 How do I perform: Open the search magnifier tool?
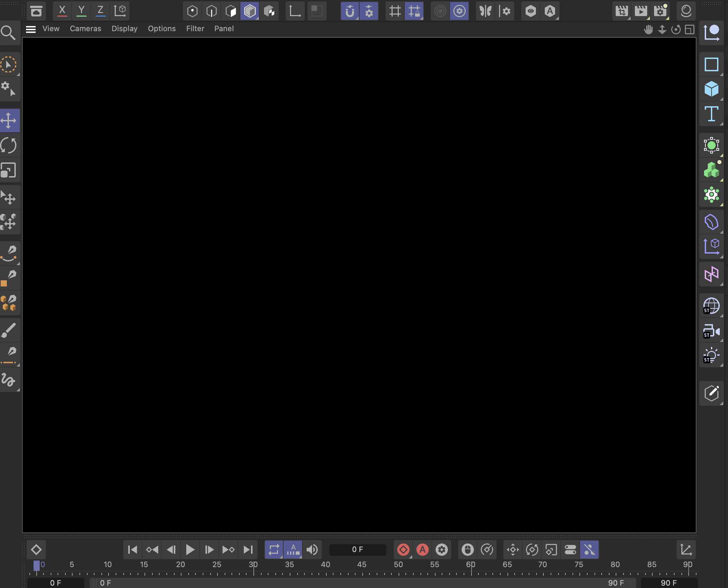pyautogui.click(x=8, y=33)
